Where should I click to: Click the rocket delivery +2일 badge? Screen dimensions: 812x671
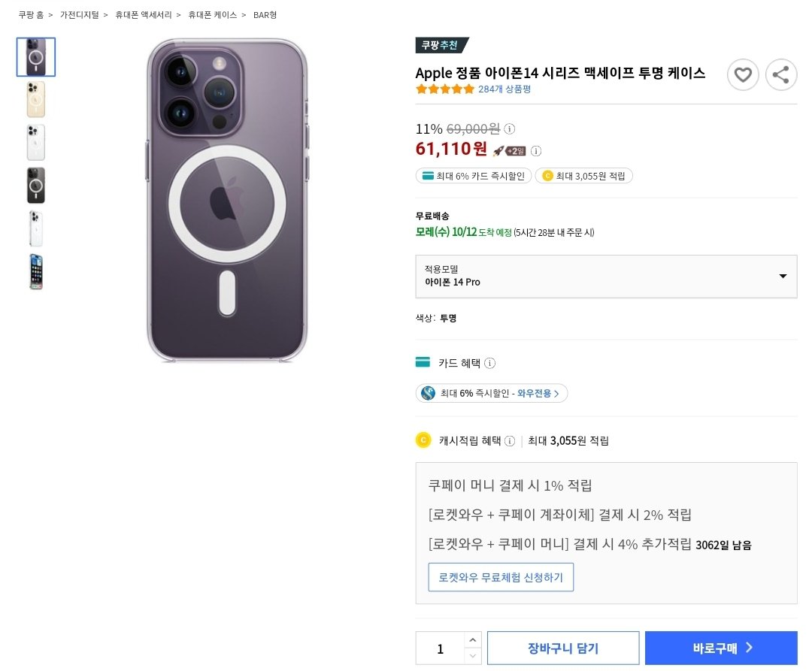click(x=509, y=151)
